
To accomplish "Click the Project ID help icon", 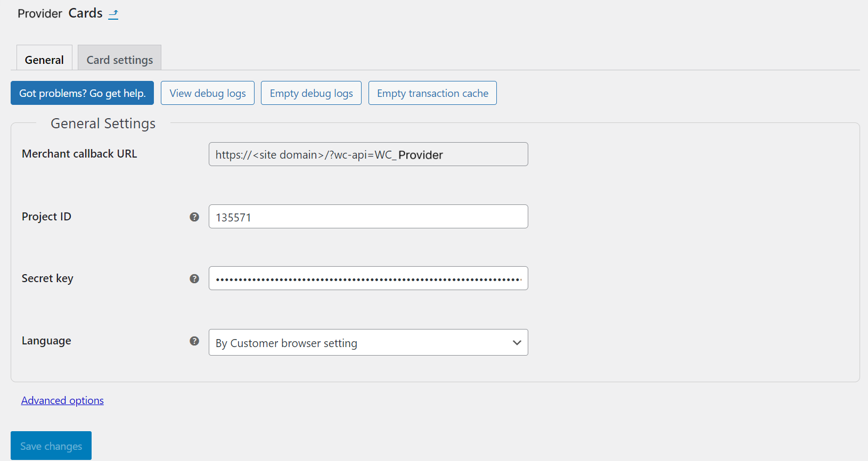I will (x=194, y=217).
